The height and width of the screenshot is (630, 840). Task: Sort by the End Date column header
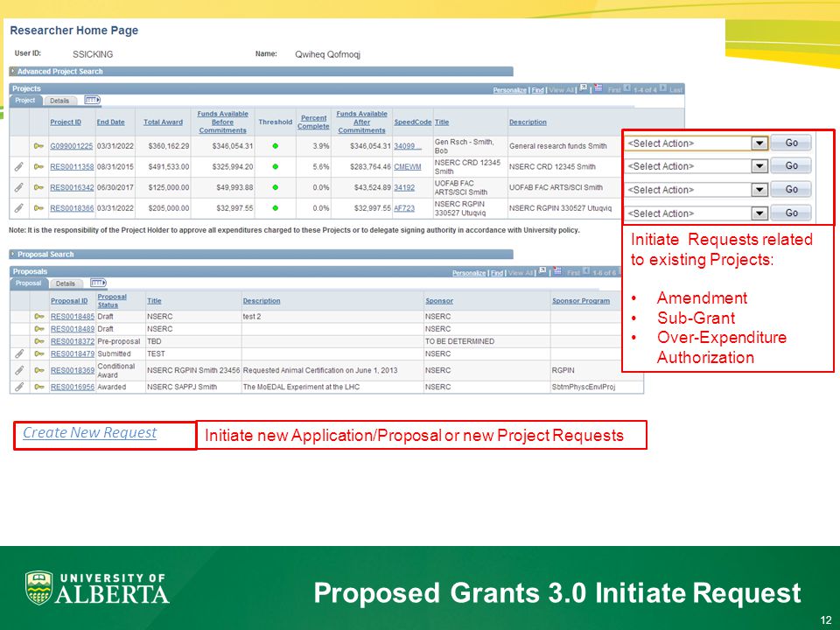pyautogui.click(x=110, y=122)
